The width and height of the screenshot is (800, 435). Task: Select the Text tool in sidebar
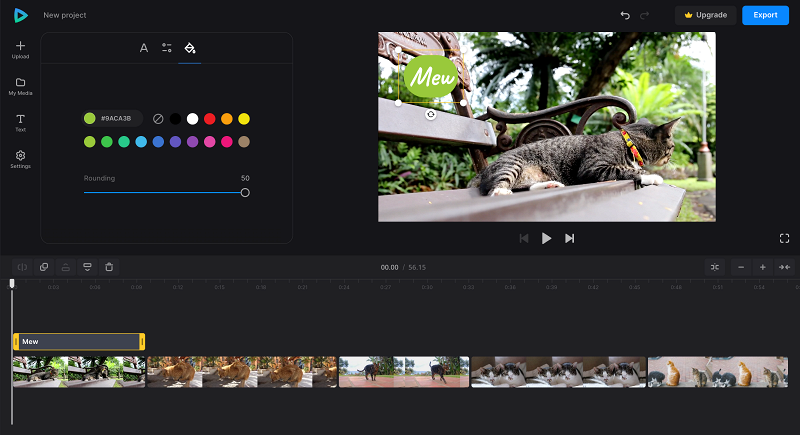click(x=20, y=123)
